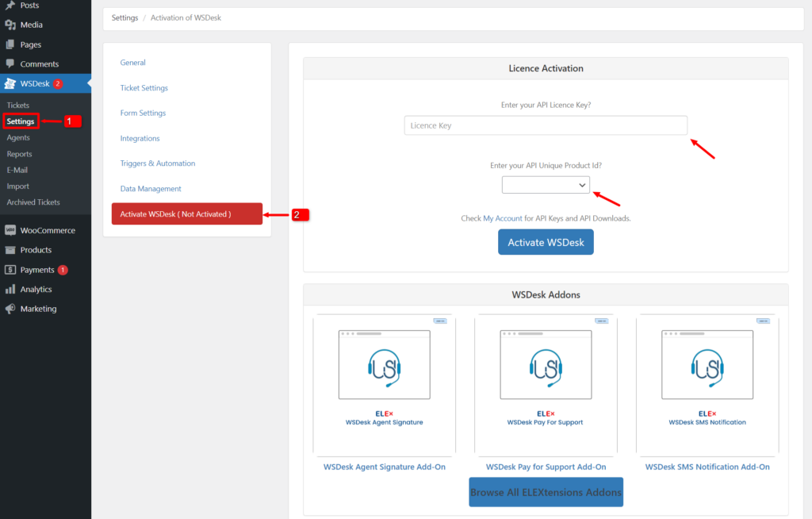Viewport: 812px width, 519px height.
Task: Click the Comments speech bubble icon
Action: click(10, 63)
